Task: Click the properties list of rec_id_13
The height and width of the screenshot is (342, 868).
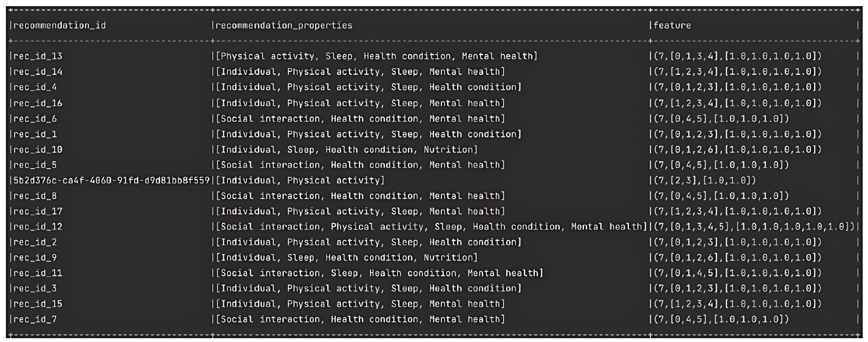Action: tap(376, 56)
